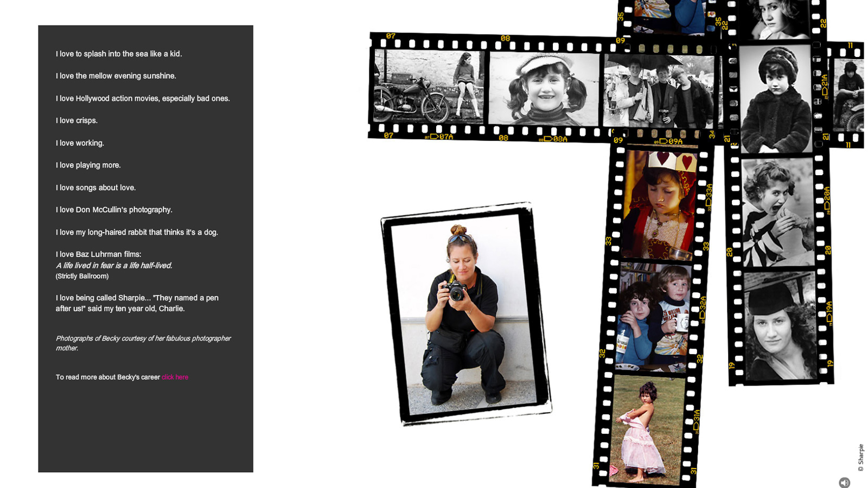Click the group under umbrella photo

tap(659, 91)
